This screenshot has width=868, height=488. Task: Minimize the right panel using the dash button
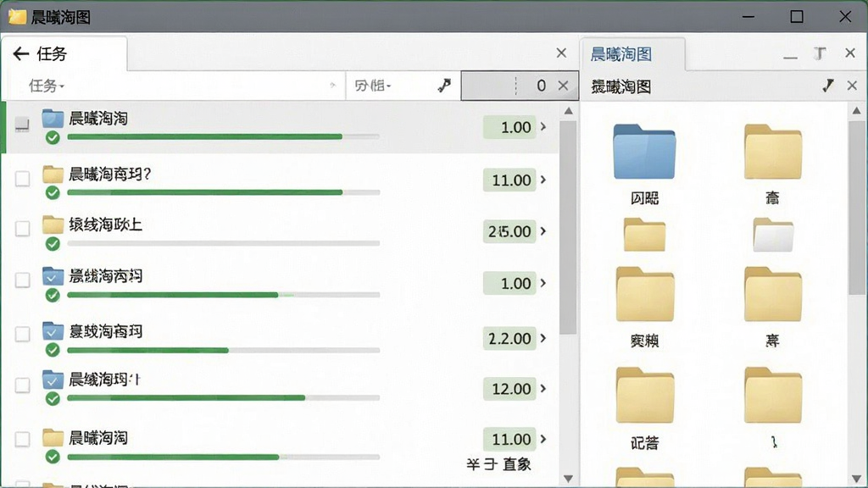(x=791, y=57)
